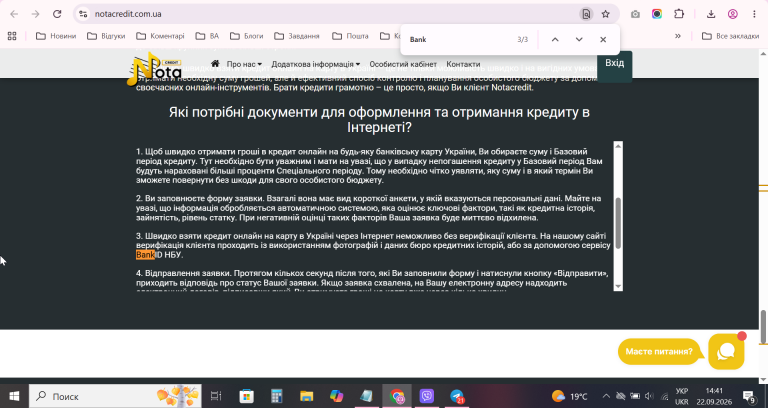Open volume control in tray
The width and height of the screenshot is (768, 408).
point(649,396)
